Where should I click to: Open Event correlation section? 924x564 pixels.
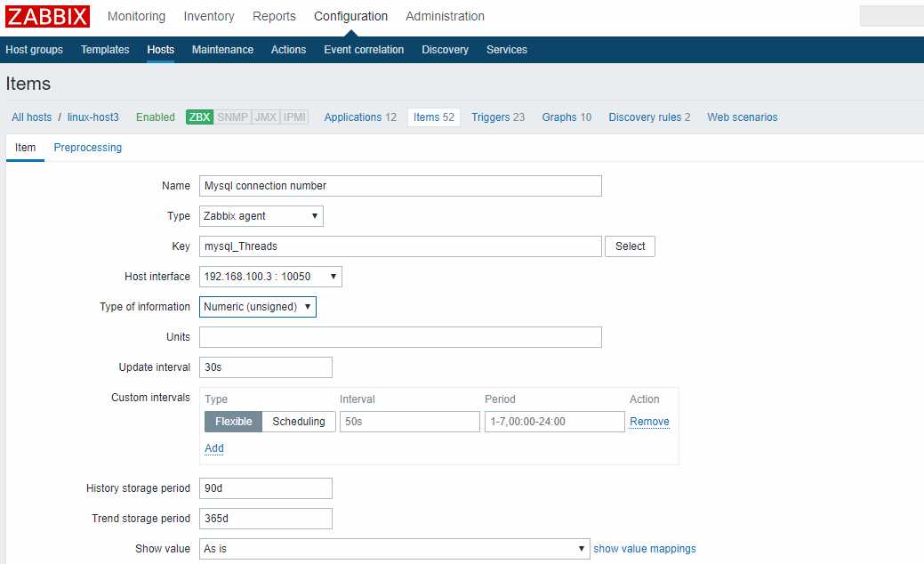[364, 50]
